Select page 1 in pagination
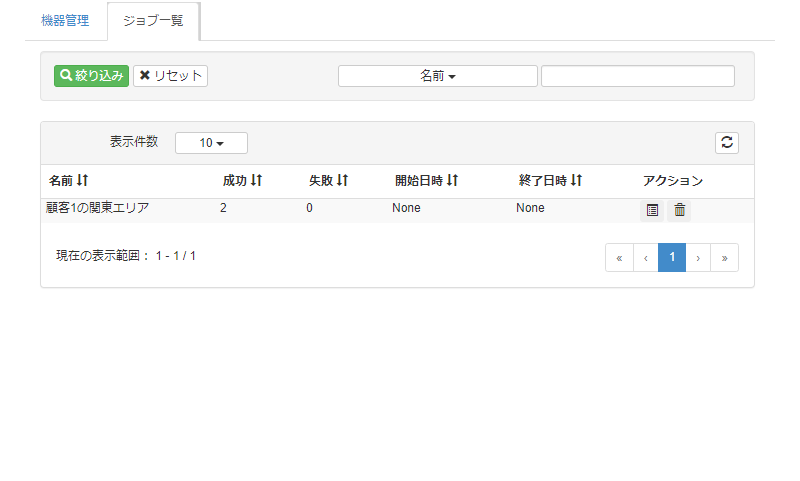Screen dimensions: 800x481 (x=672, y=258)
